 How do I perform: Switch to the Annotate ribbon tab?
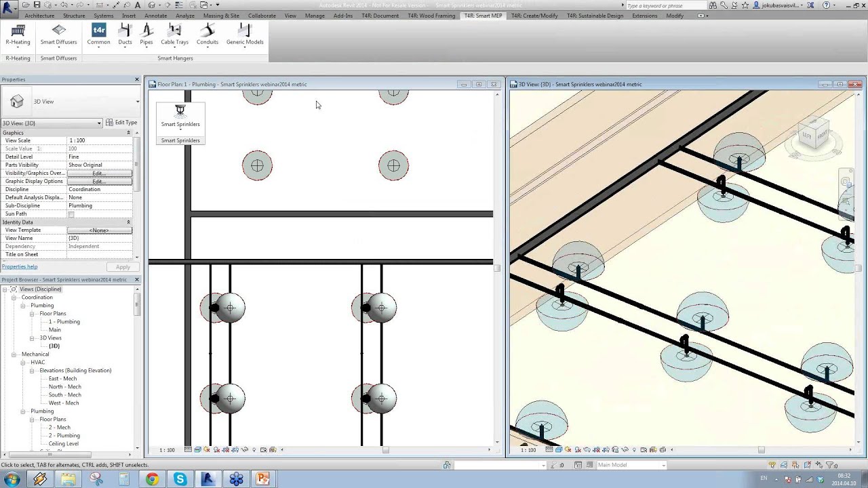coord(155,16)
